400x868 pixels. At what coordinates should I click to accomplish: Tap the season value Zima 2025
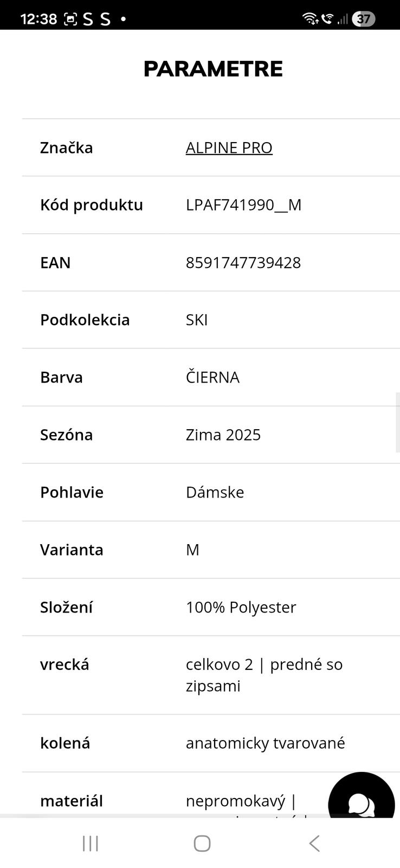[x=223, y=435]
